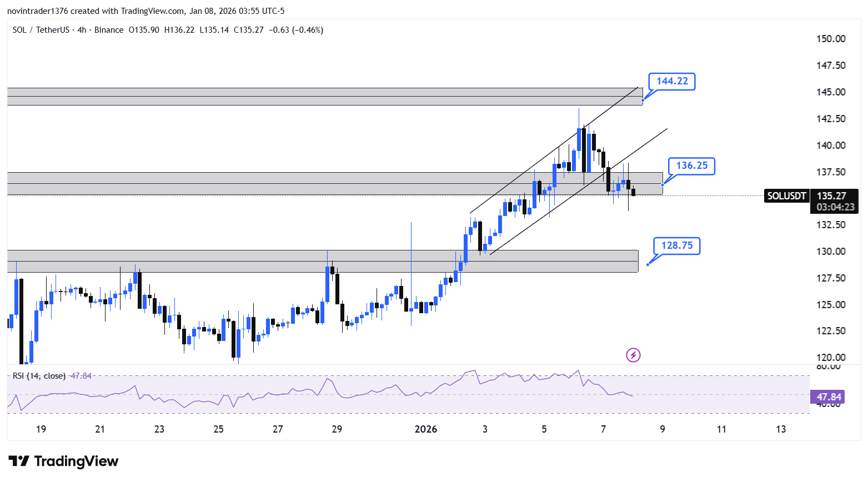Click the close value C135.27

pyautogui.click(x=248, y=30)
